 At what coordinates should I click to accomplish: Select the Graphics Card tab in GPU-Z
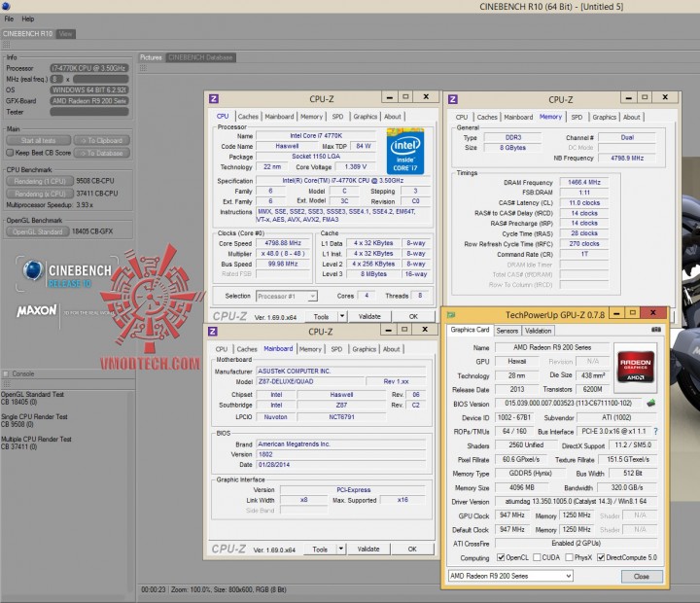(x=470, y=330)
